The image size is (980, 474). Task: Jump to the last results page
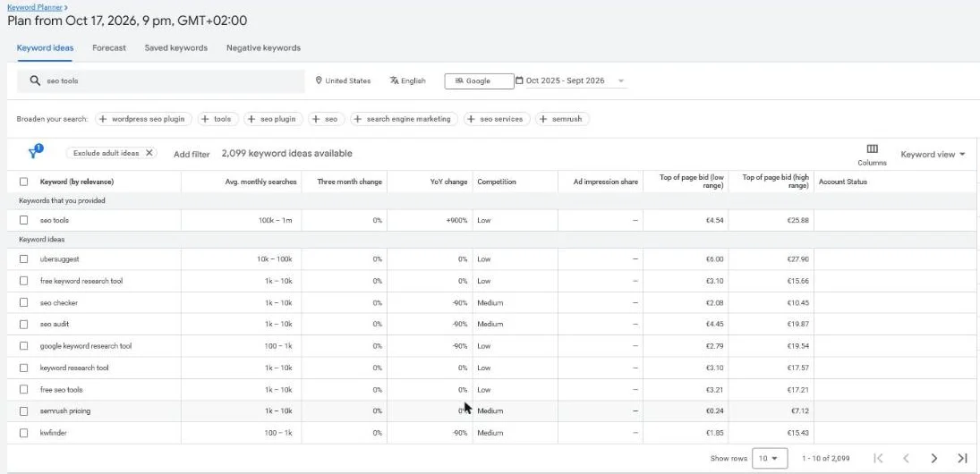click(x=962, y=459)
